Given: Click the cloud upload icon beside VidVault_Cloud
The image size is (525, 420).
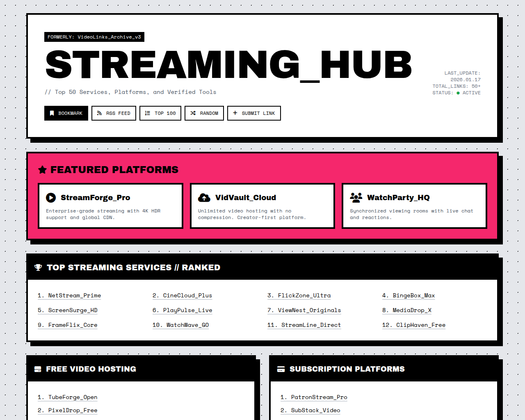Looking at the screenshot, I should [x=204, y=198].
